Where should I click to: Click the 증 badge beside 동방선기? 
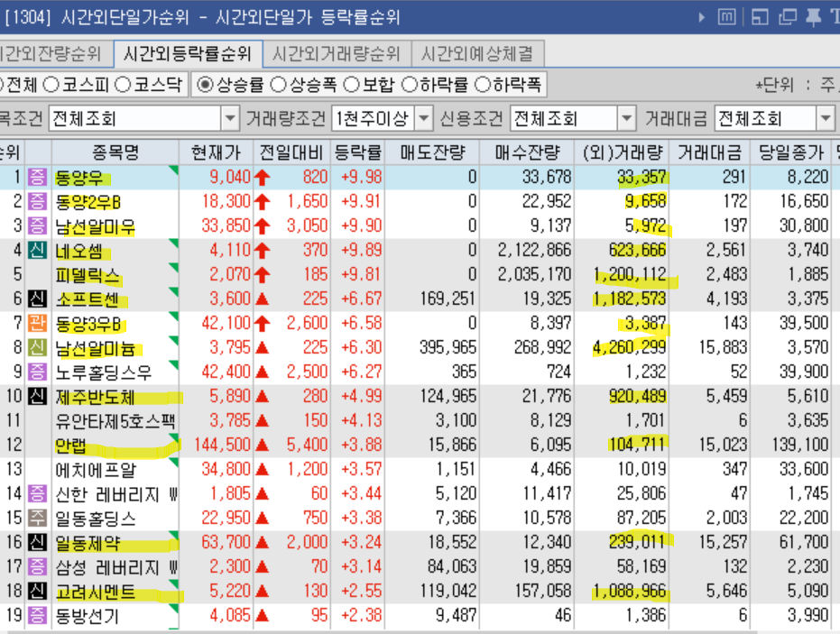pos(37,615)
